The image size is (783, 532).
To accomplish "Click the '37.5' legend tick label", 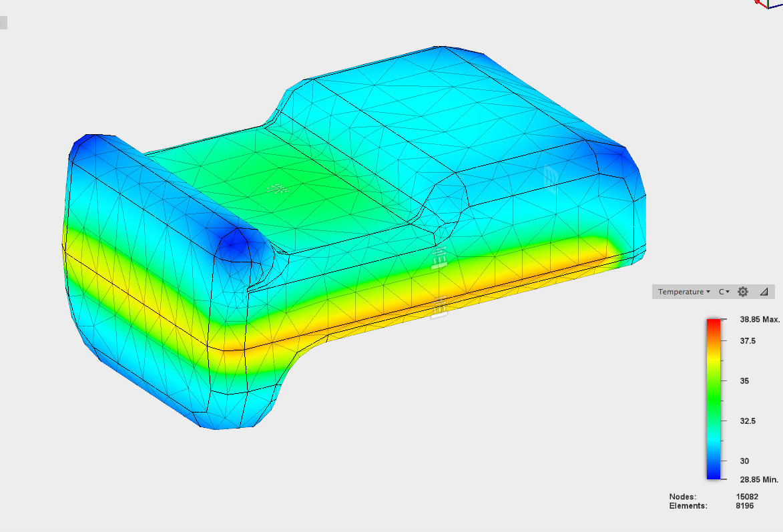I will click(x=748, y=341).
